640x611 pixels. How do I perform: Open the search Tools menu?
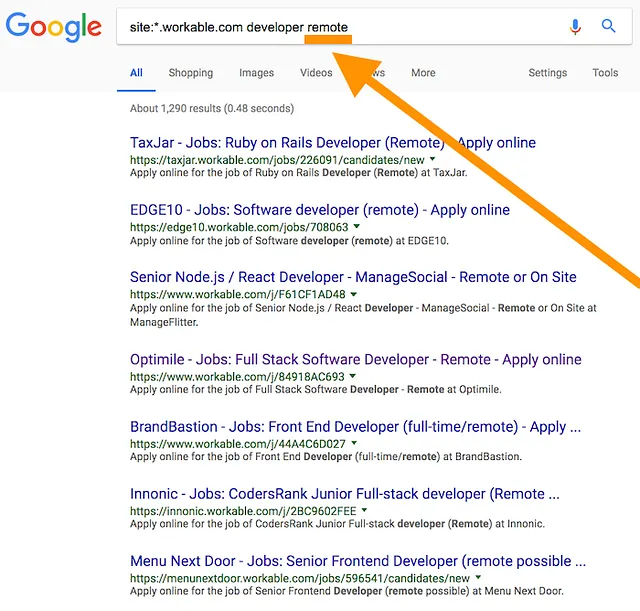click(605, 73)
